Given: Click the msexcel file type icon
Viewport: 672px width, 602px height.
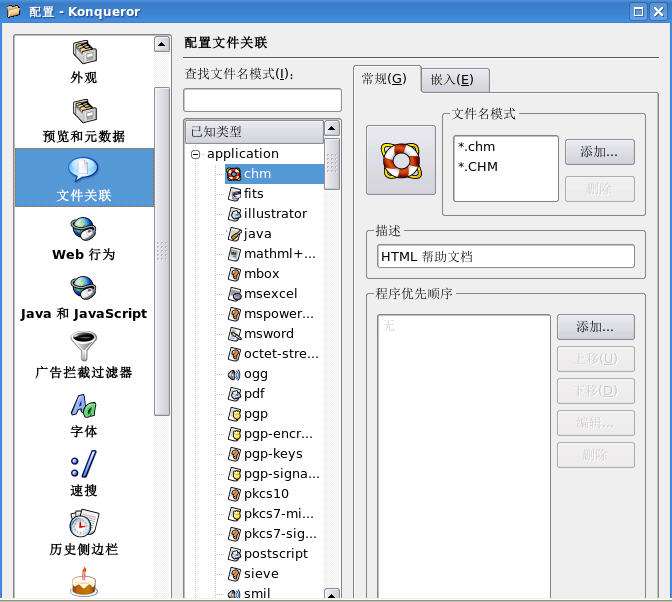Looking at the screenshot, I should [x=234, y=294].
